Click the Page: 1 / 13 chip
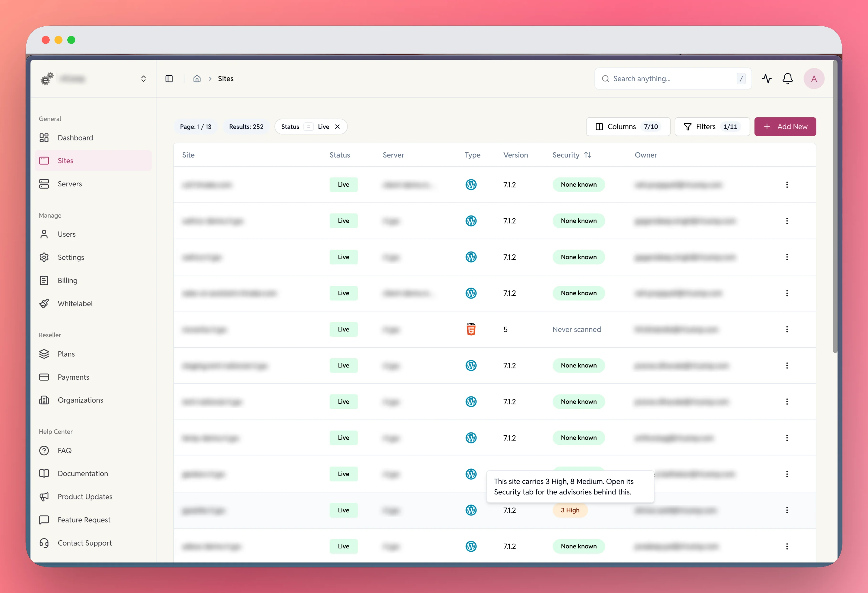Screen dimensions: 868x593 [196, 126]
